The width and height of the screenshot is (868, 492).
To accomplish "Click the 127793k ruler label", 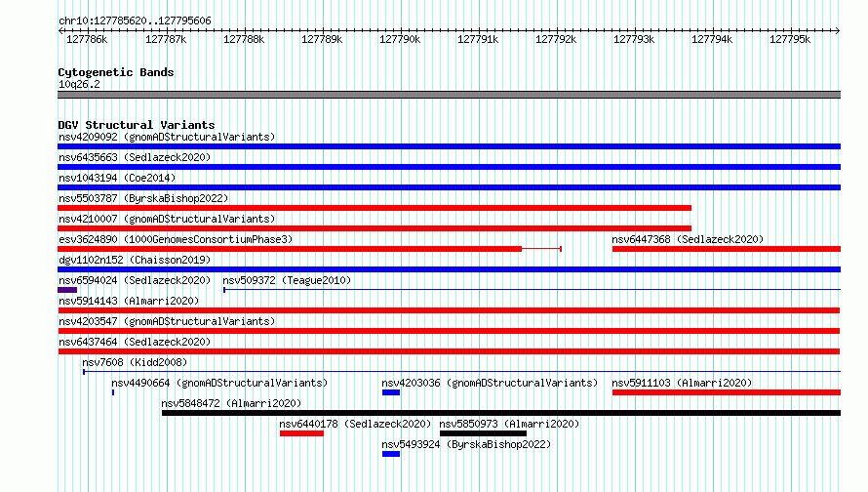I will (634, 39).
